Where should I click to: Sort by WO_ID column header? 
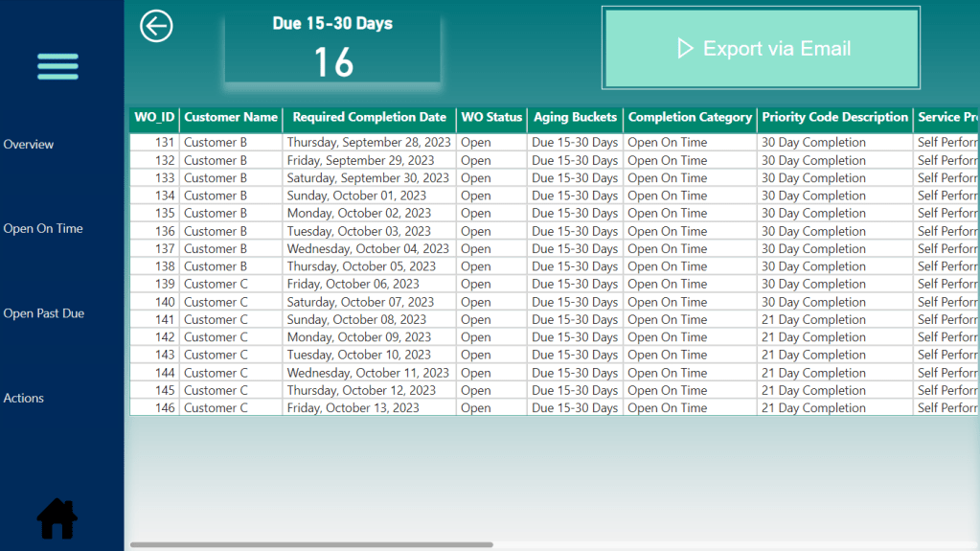(154, 118)
